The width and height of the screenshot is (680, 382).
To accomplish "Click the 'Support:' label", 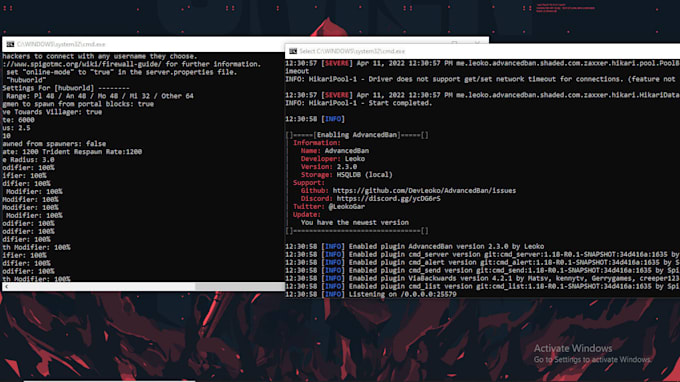I will coord(309,183).
